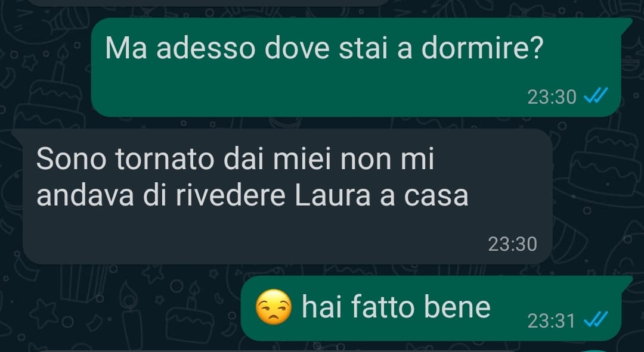Screen dimensions: 644x352
Task: Tap the unamused face emoji
Action: click(x=274, y=307)
